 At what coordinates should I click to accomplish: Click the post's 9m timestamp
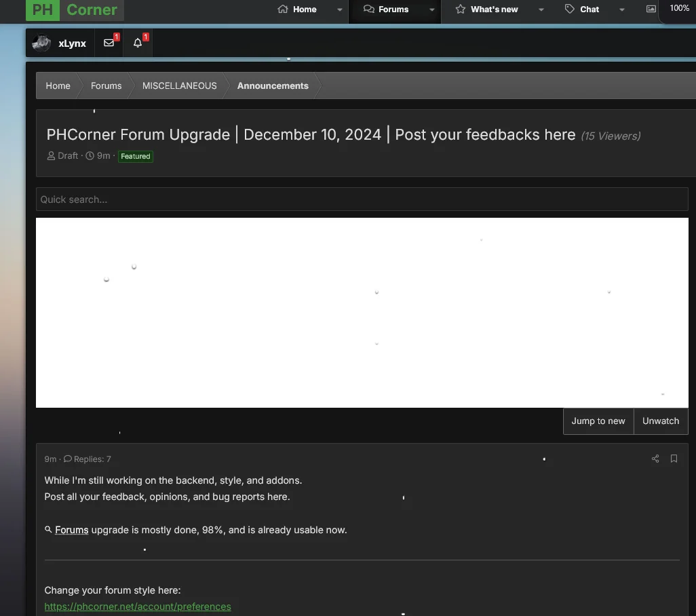[x=50, y=459]
